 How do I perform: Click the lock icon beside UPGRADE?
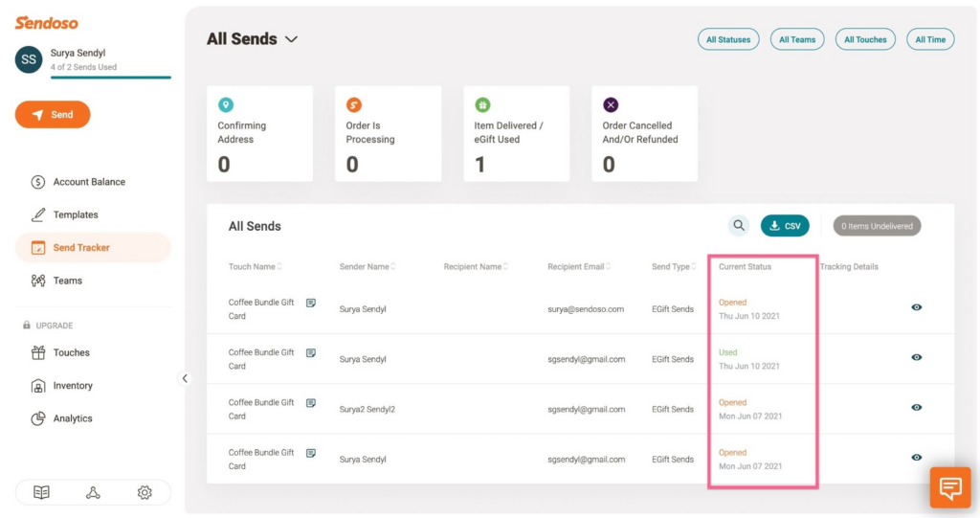(x=26, y=326)
